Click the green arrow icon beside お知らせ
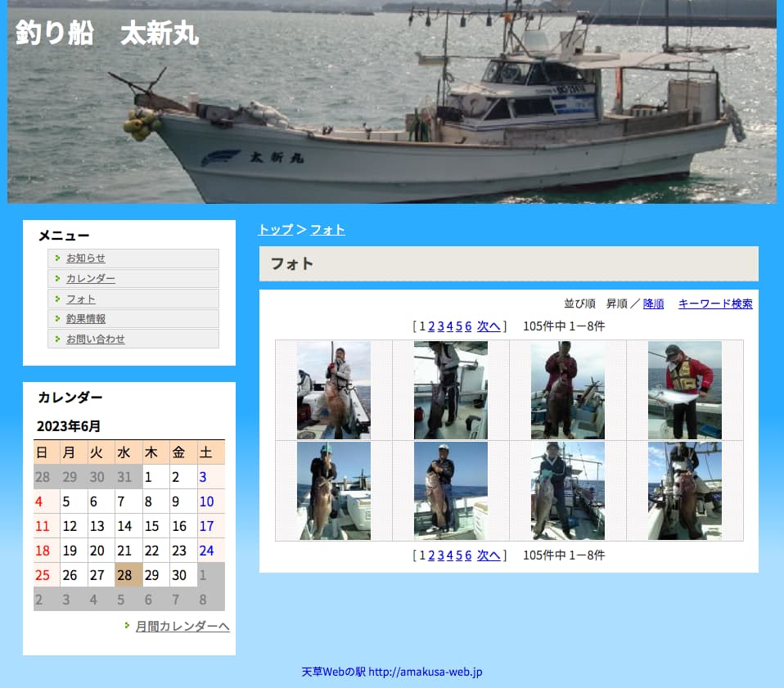The image size is (784, 688). 59,258
